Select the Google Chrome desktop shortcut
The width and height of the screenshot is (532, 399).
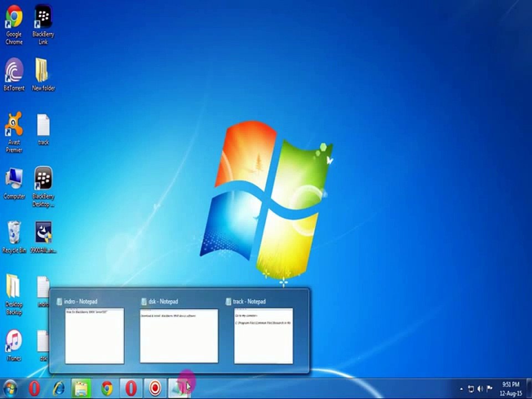[x=14, y=24]
